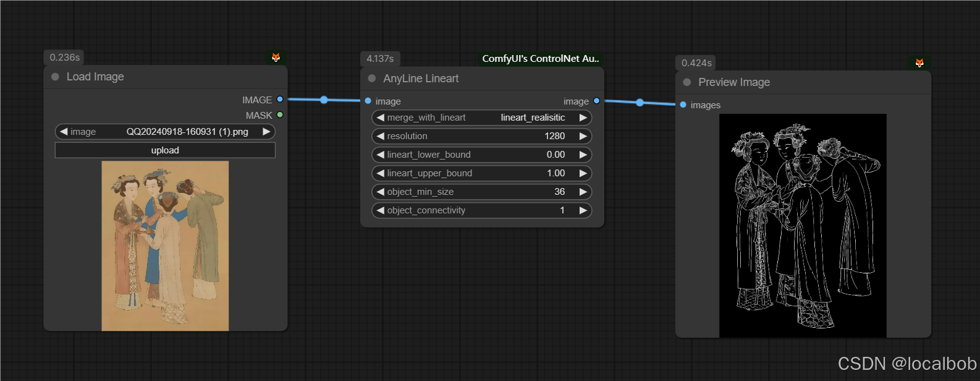The height and width of the screenshot is (381, 980).
Task: Click the upload button
Action: pos(165,150)
